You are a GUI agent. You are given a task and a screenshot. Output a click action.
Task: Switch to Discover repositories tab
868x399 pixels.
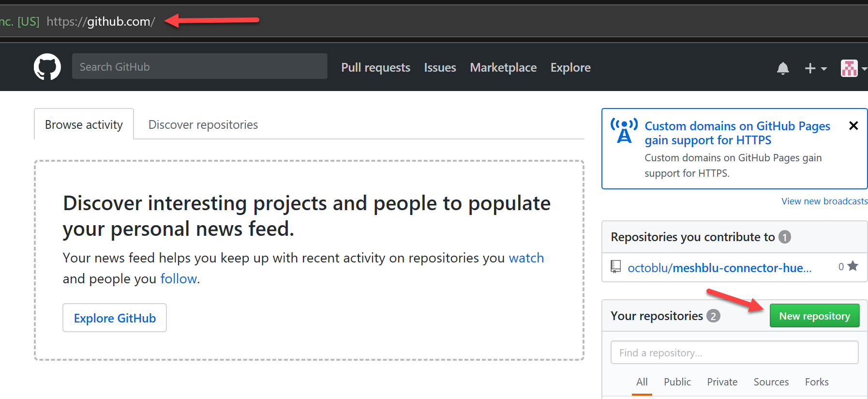click(203, 124)
